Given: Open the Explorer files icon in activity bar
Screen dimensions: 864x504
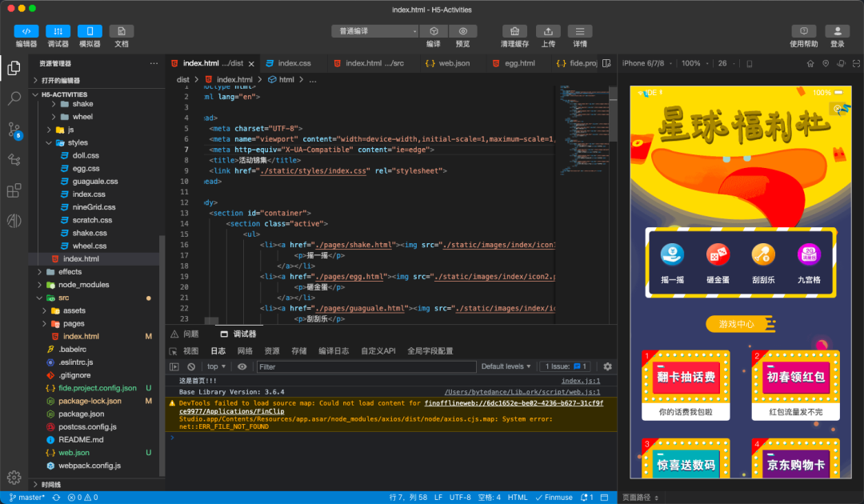Looking at the screenshot, I should [14, 68].
